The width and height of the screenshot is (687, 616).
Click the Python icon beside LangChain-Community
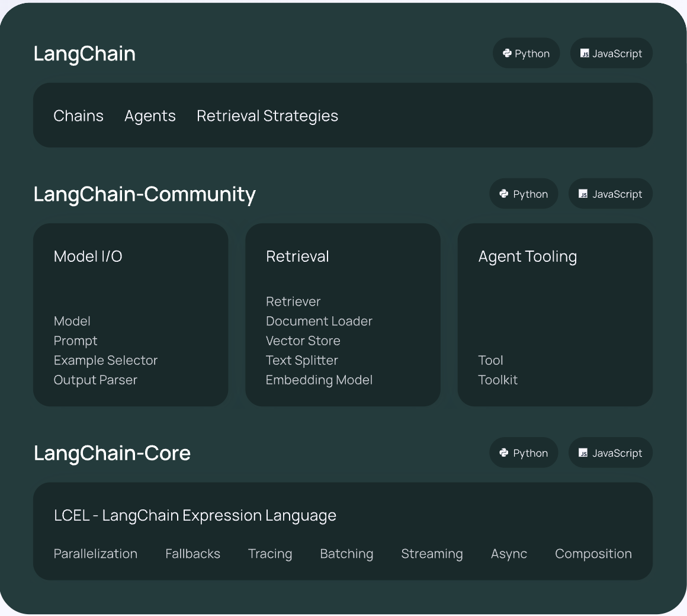click(504, 194)
